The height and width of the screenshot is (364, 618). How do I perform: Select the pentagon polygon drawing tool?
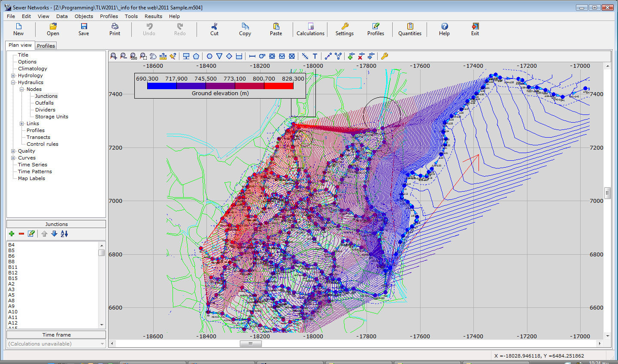196,56
